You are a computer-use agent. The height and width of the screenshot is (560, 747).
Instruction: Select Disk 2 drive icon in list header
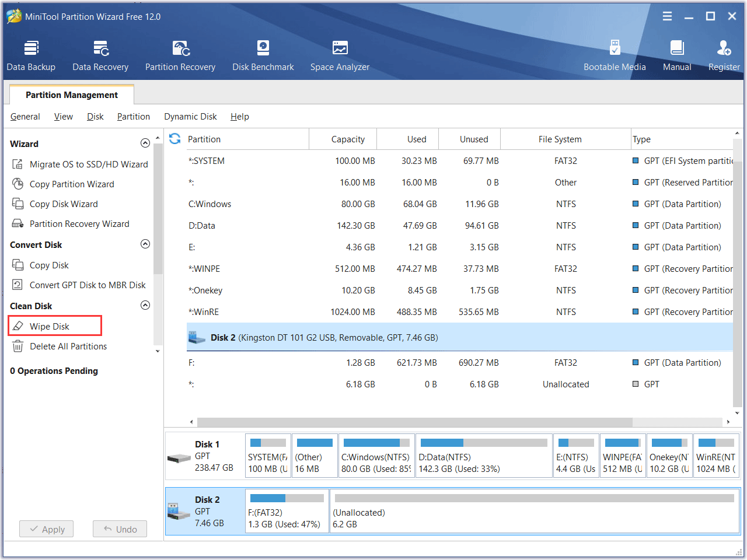(197, 338)
